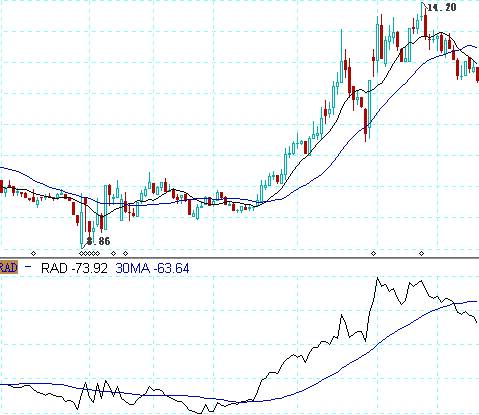Select the diamond marker beneath the 14.20 peak
Image resolution: width=479 pixels, height=415 pixels.
[421, 254]
